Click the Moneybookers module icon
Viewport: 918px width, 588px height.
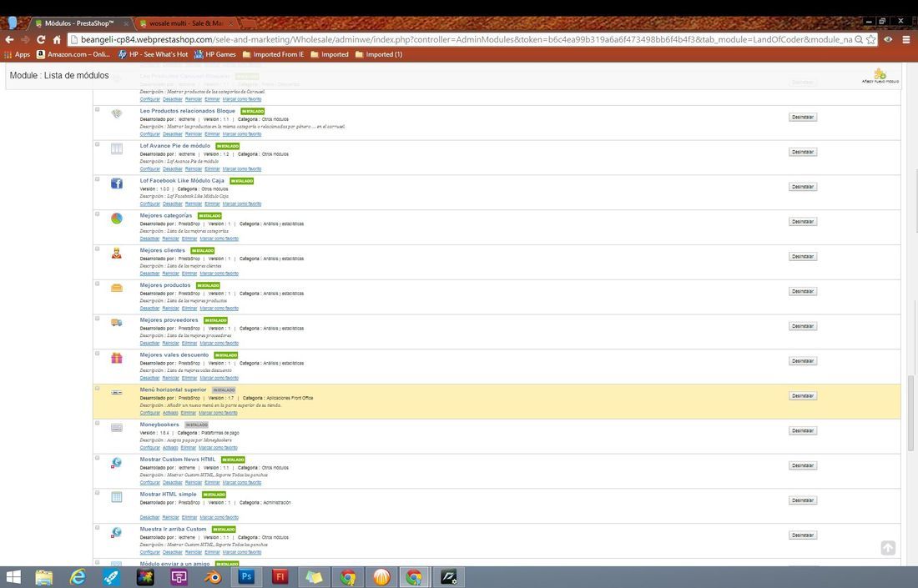[117, 428]
